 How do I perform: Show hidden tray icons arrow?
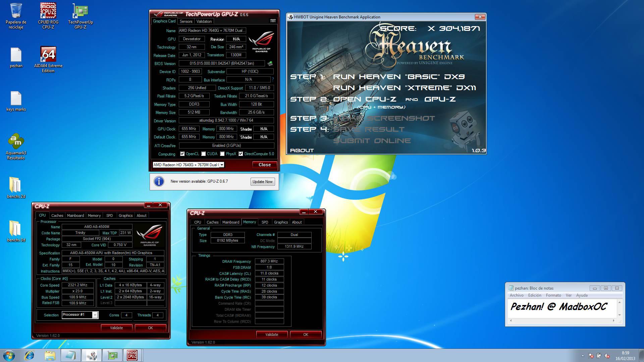(583, 356)
